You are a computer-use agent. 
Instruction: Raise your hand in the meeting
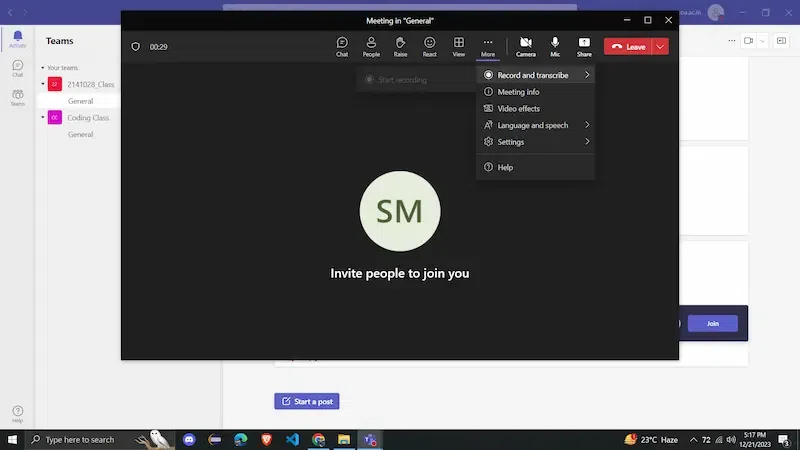[x=400, y=46]
